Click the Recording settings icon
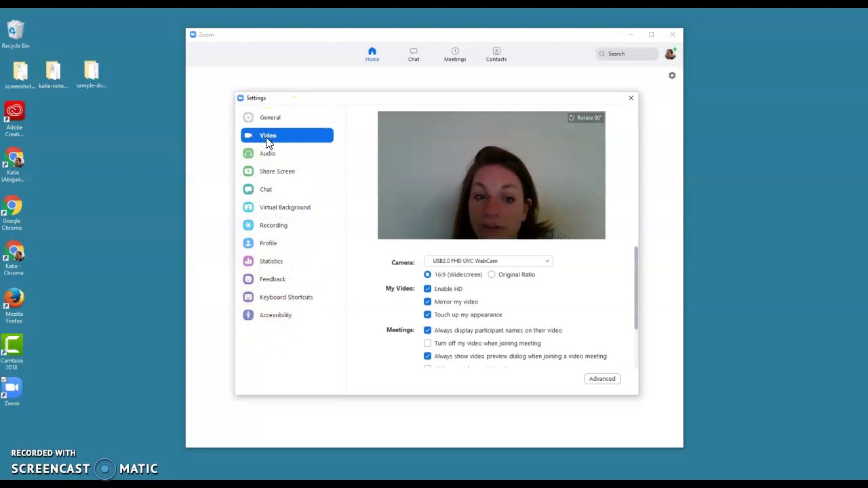This screenshot has width=868, height=488. pos(248,225)
